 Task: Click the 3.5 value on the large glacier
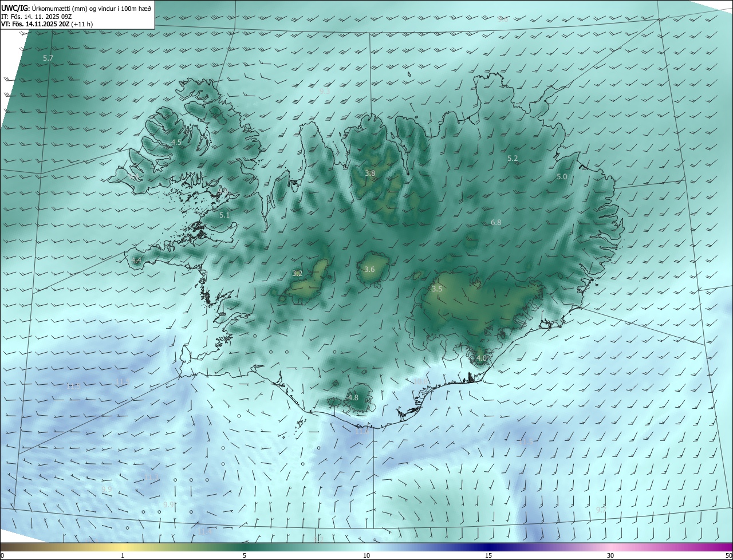tap(437, 289)
